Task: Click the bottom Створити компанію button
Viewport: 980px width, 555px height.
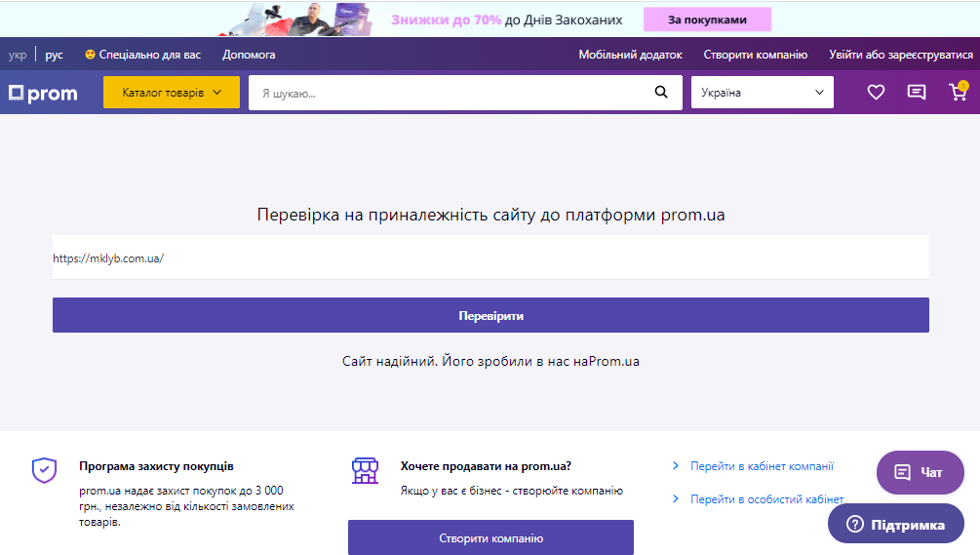Action: (x=490, y=537)
